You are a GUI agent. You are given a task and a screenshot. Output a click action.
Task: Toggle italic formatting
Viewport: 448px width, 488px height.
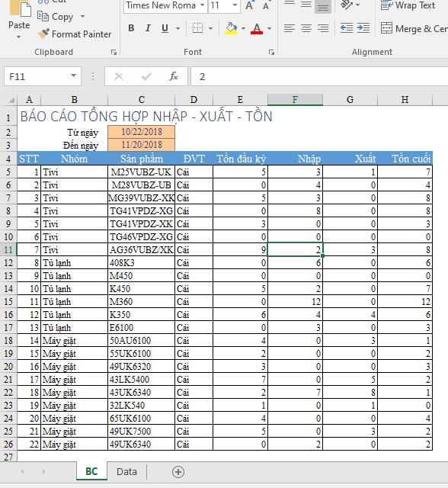pos(148,28)
